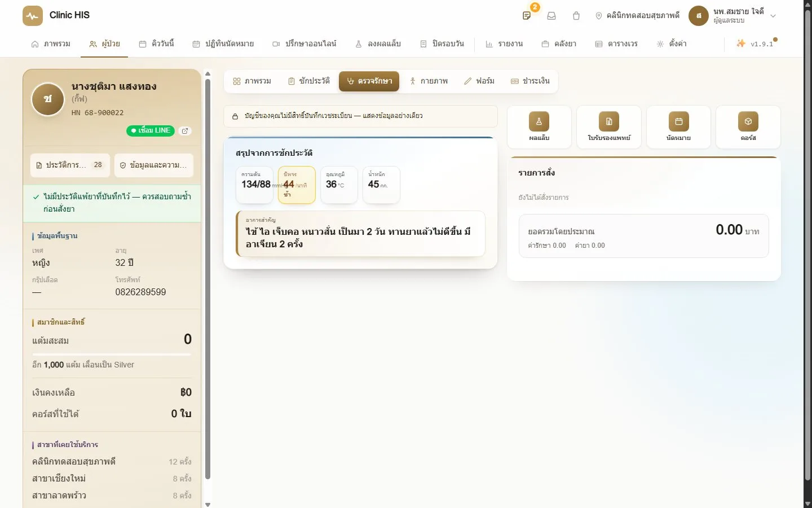The image size is (812, 508).
Task: Click the user avatar ส in header
Action: coord(699,16)
